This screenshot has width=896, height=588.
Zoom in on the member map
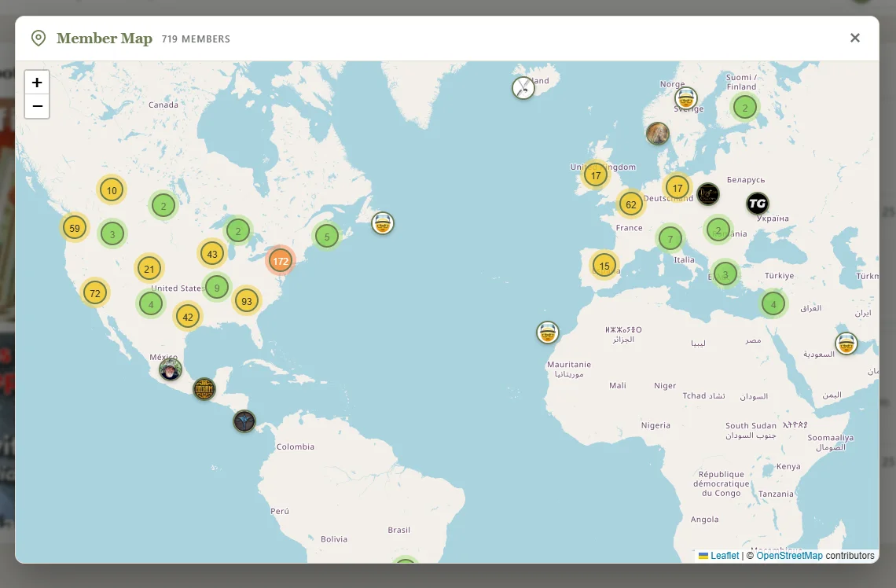37,83
